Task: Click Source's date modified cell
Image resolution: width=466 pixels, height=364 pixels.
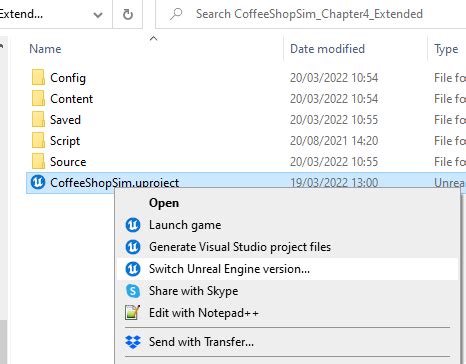Action: 334,162
